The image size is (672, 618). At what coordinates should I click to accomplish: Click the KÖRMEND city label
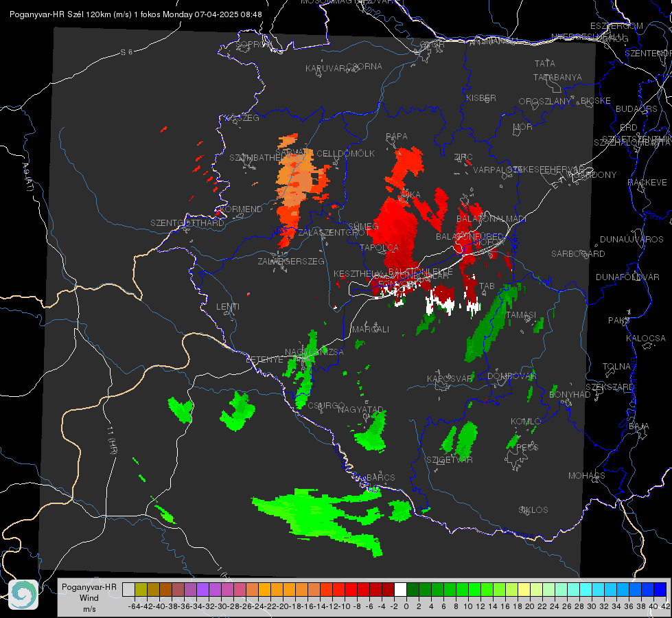click(242, 209)
